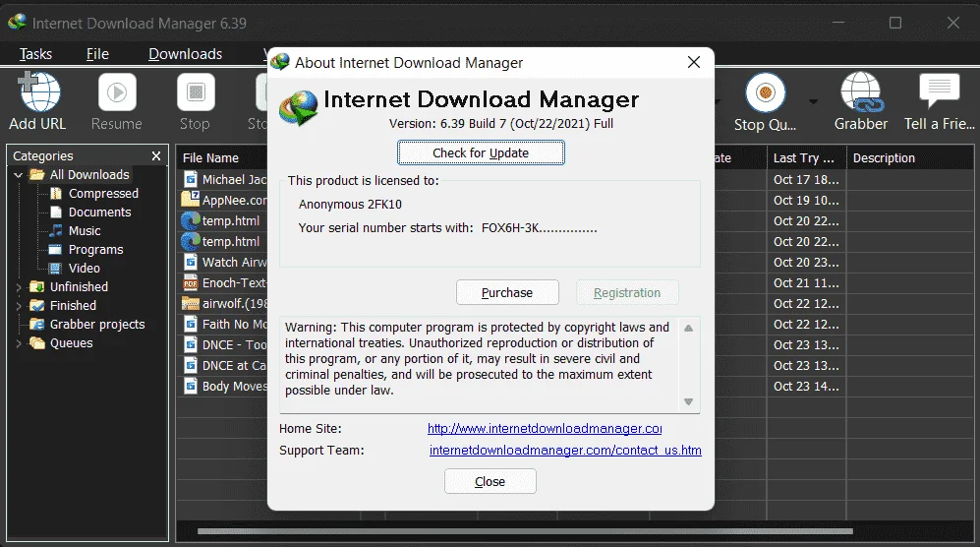Select the airwolf.(198 archive row
Screen dimensions: 980x548
(x=234, y=303)
